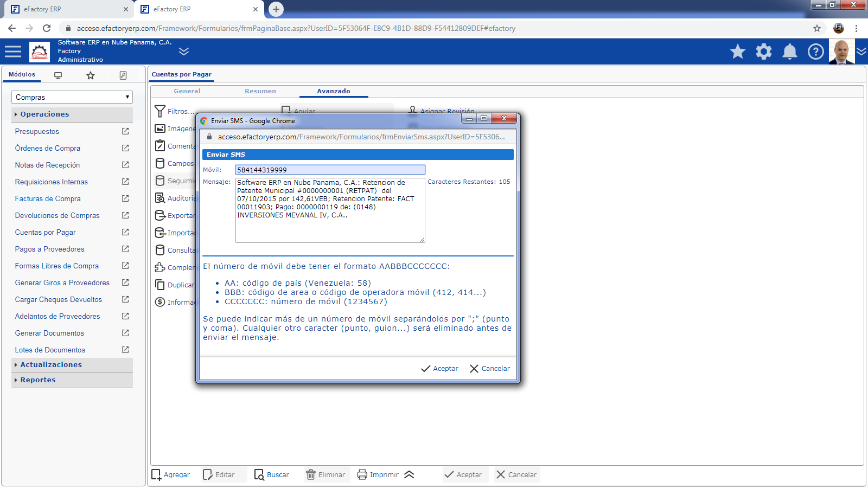Viewport: 868px width, 488px height.
Task: Click the Mensaje text area
Action: (330, 210)
